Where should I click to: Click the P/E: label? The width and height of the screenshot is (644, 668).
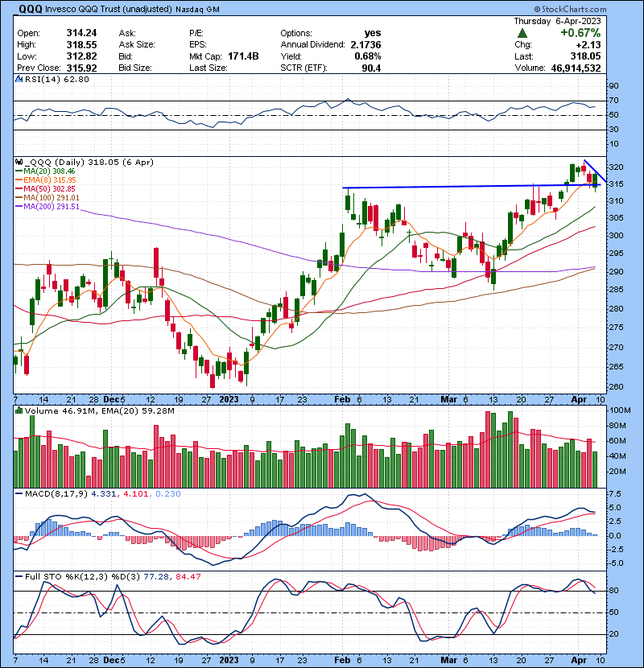pos(196,33)
